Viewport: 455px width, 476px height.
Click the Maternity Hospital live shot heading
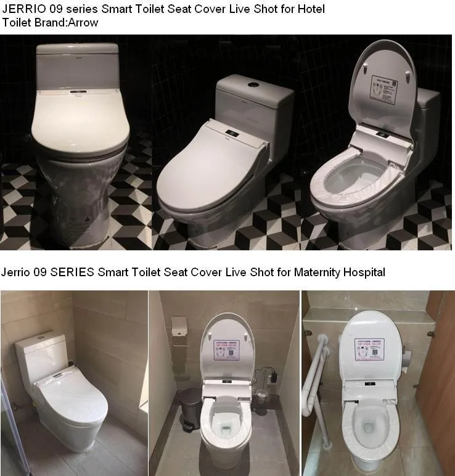point(193,272)
